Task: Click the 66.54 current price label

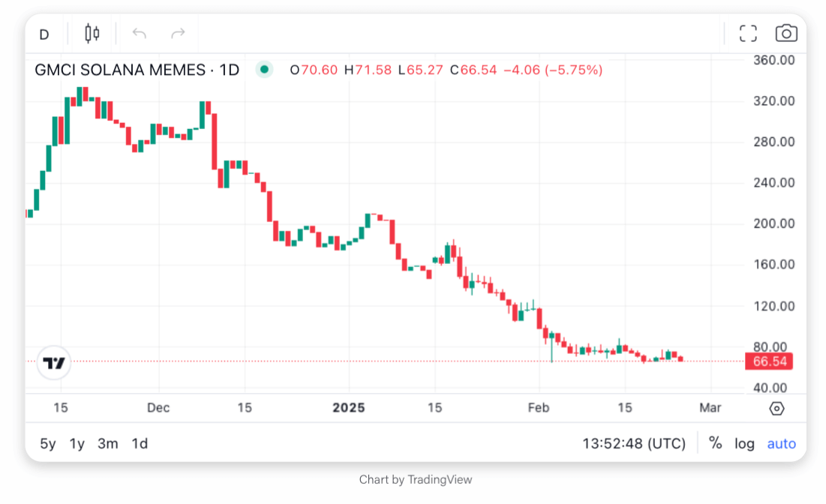Action: [769, 361]
